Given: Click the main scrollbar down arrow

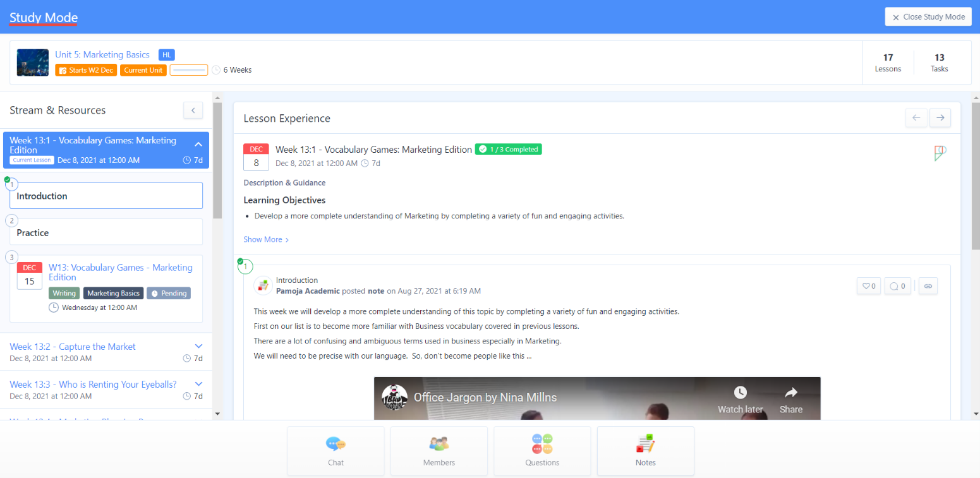Looking at the screenshot, I should point(975,414).
